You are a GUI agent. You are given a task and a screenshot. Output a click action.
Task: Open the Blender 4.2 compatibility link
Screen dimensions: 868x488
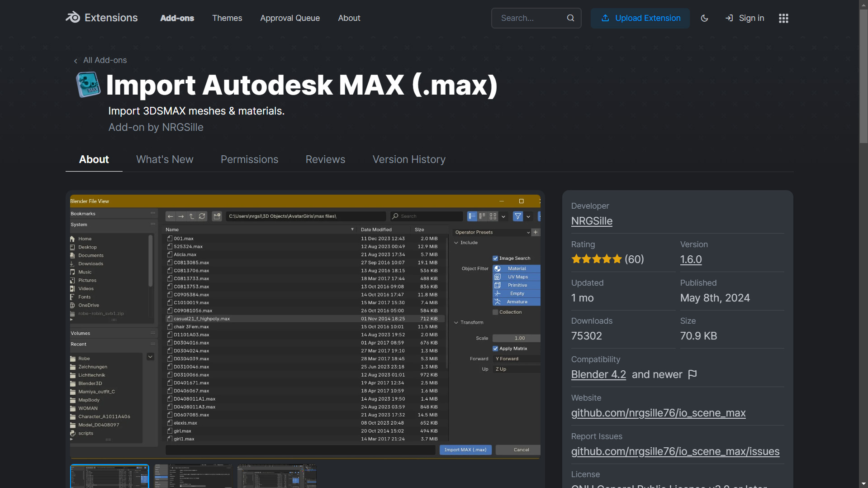tap(598, 374)
